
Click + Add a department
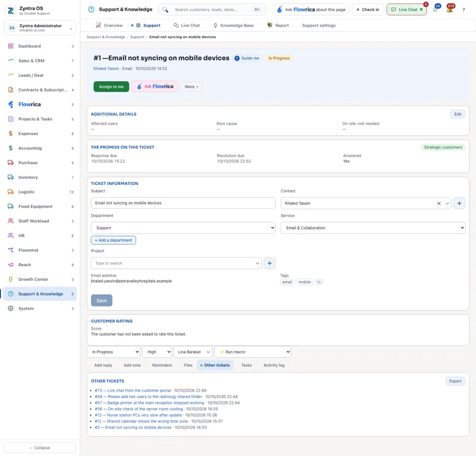point(113,240)
